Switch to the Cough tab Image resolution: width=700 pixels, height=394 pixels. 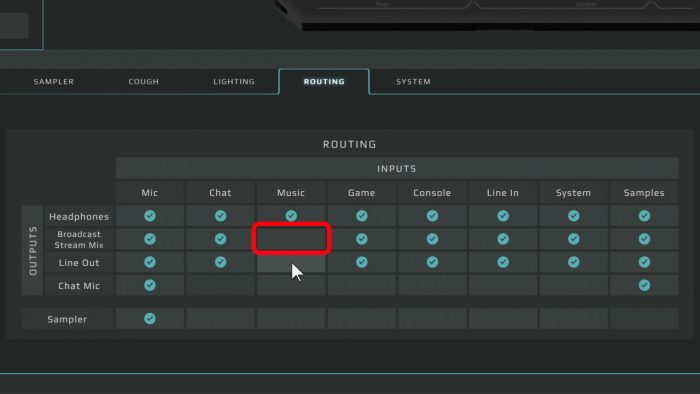144,82
